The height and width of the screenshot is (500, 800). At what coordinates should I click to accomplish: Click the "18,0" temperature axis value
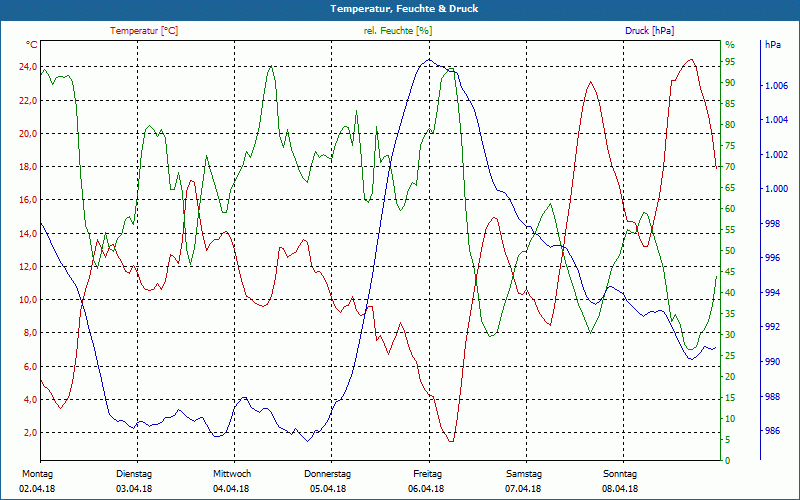click(29, 167)
